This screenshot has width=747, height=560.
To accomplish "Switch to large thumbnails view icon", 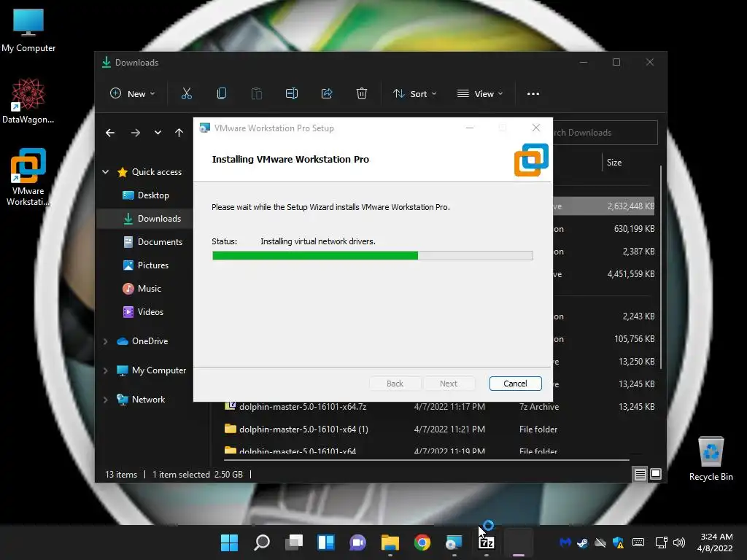I will point(656,474).
